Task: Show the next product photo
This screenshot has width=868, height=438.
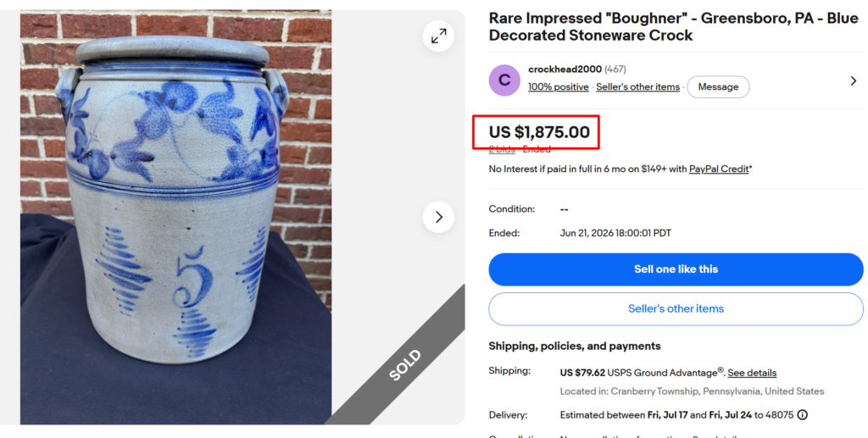Action: pyautogui.click(x=438, y=217)
